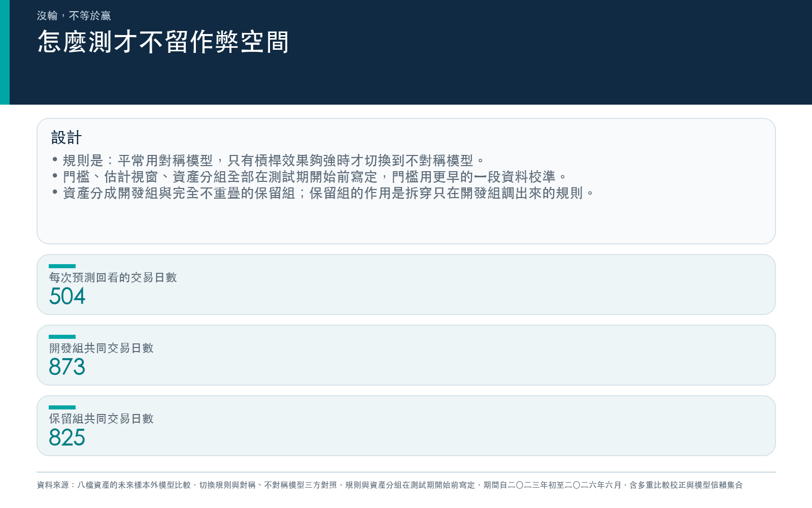
Task: Select the 設計 section heading
Action: pyautogui.click(x=66, y=138)
